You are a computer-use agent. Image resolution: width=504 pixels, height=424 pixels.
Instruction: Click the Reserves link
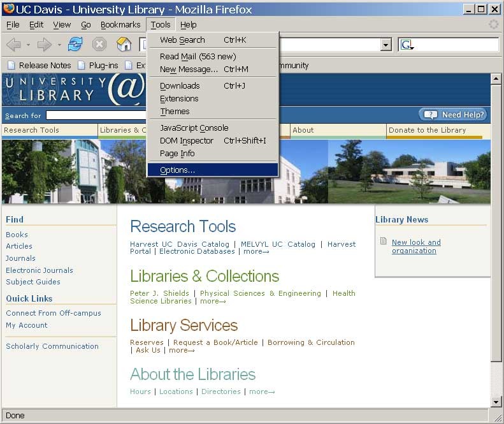(x=147, y=342)
